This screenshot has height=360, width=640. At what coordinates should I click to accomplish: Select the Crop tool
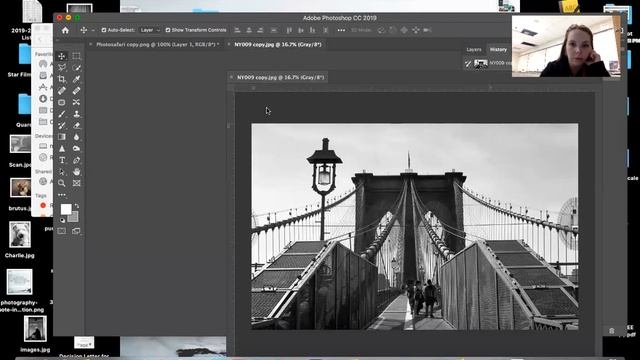(62, 79)
